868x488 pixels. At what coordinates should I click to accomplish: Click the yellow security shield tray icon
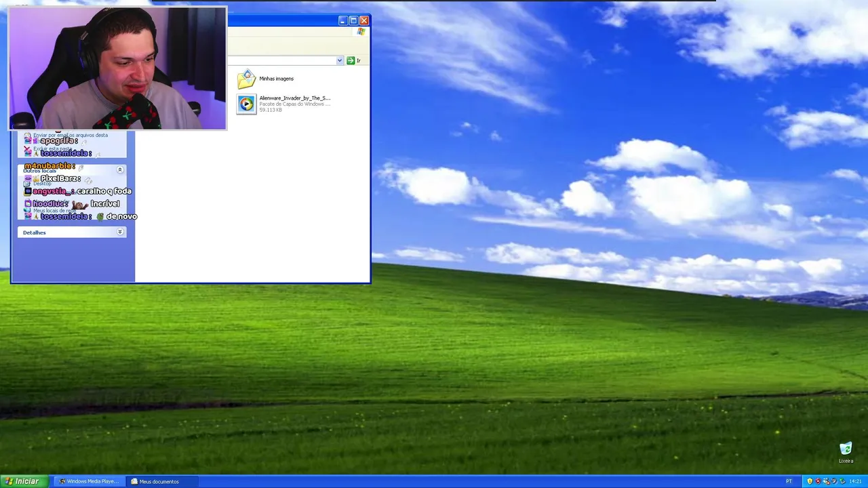pos(810,481)
